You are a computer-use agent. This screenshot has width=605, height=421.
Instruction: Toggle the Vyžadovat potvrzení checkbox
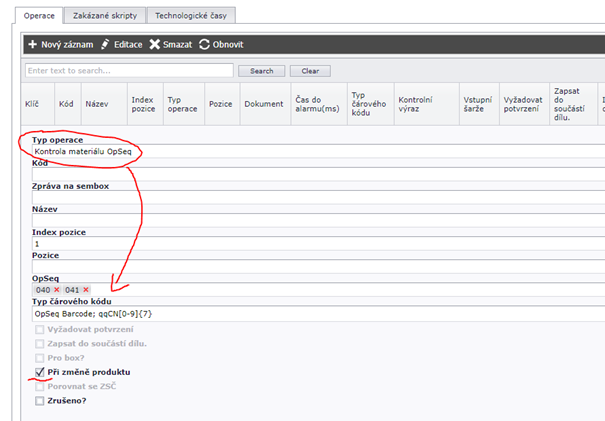[x=40, y=329]
